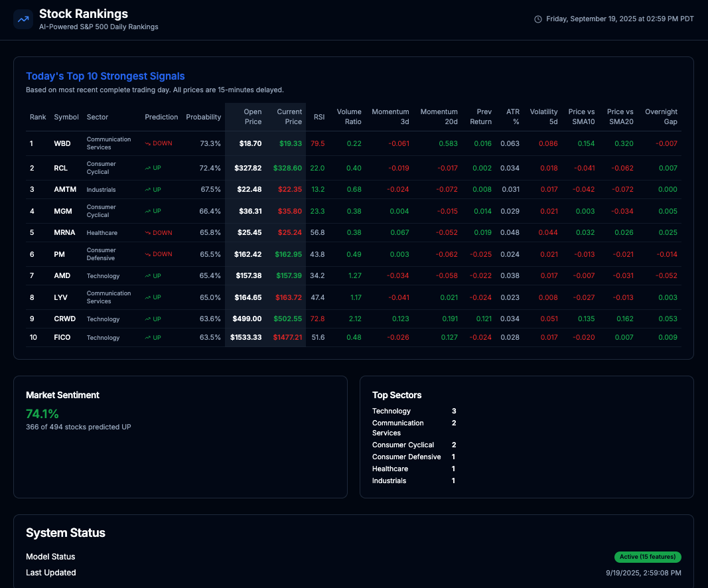Screen dimensions: 708x588
Task: Click the Last Updated timestamp 9/19/2025, 2:59:08 PM
Action: click(x=644, y=573)
